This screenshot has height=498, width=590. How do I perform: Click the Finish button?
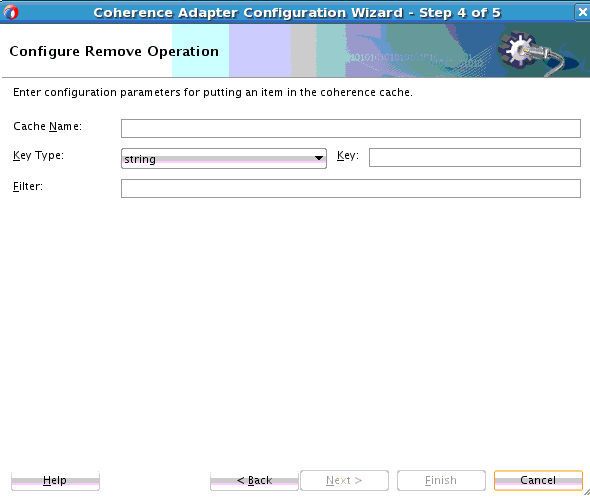[x=441, y=480]
